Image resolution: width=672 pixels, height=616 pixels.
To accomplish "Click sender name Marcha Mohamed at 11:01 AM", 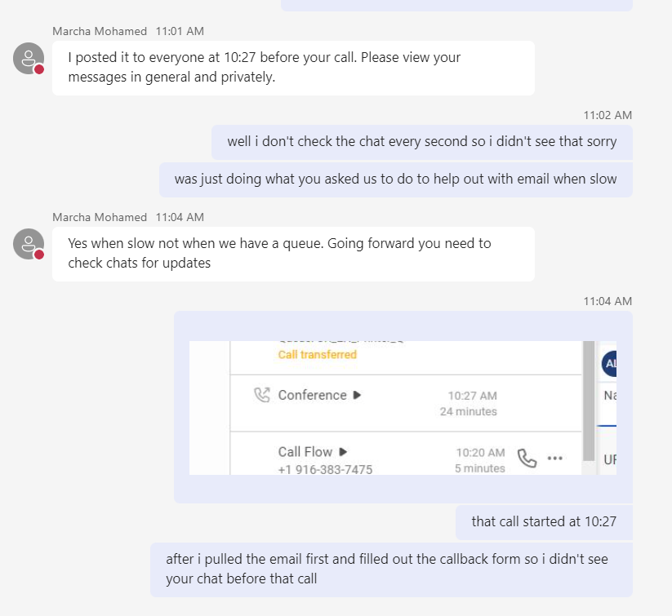I will pyautogui.click(x=100, y=31).
